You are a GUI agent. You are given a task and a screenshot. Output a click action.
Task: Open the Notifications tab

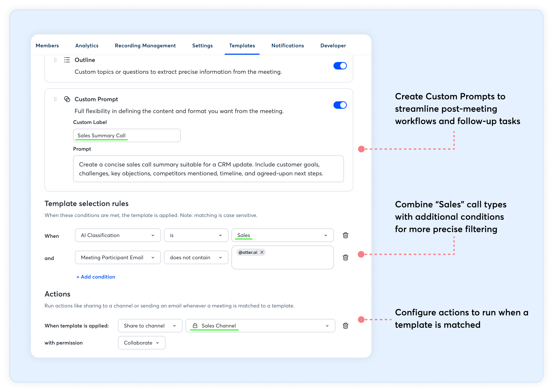pyautogui.click(x=288, y=46)
